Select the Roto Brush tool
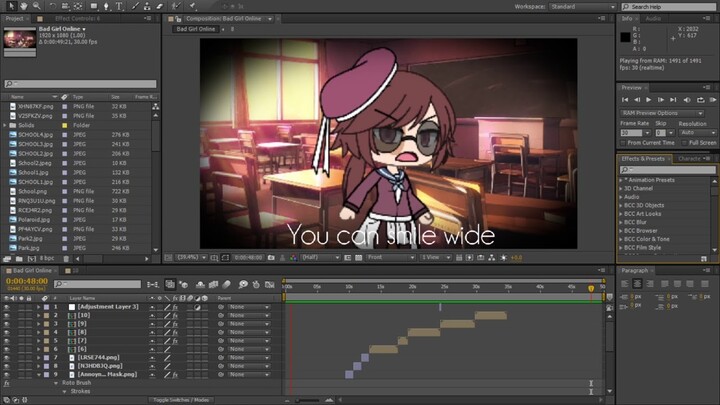This screenshot has width=720, height=405. [176, 6]
